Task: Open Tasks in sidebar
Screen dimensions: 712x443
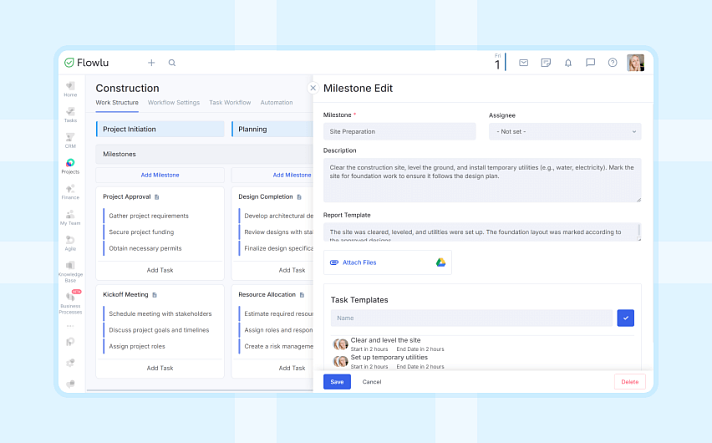Action: (70, 115)
